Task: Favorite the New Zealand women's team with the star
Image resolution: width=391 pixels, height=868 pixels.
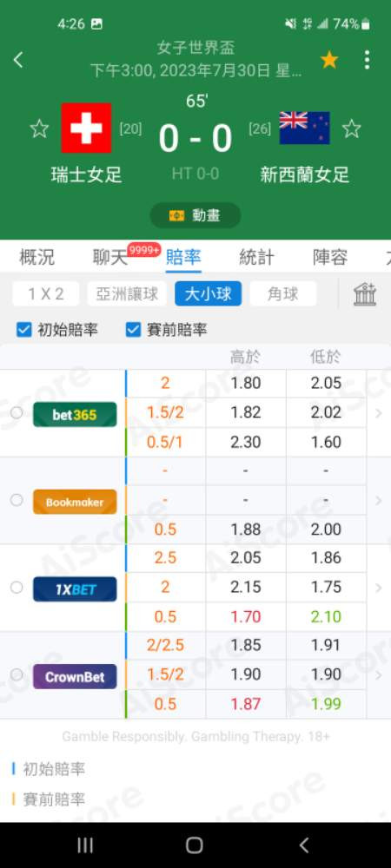Action: click(x=352, y=129)
